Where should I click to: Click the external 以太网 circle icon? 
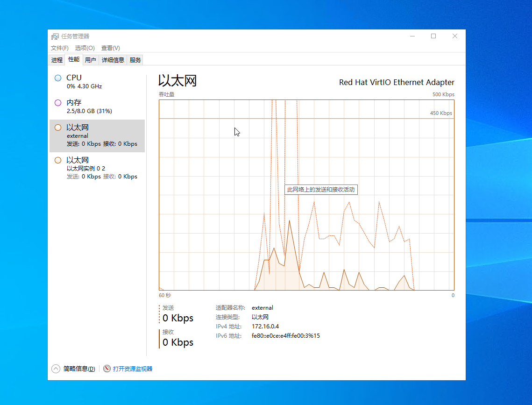[x=58, y=128]
